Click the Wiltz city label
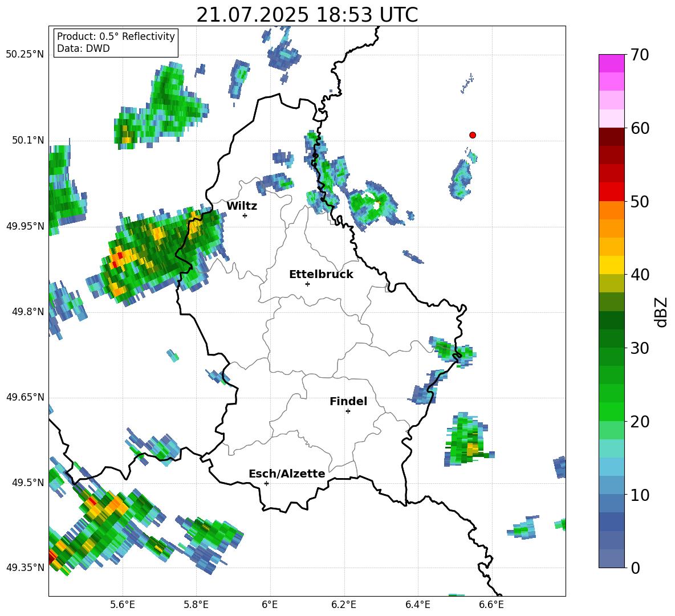This screenshot has height=616, width=675. [242, 206]
